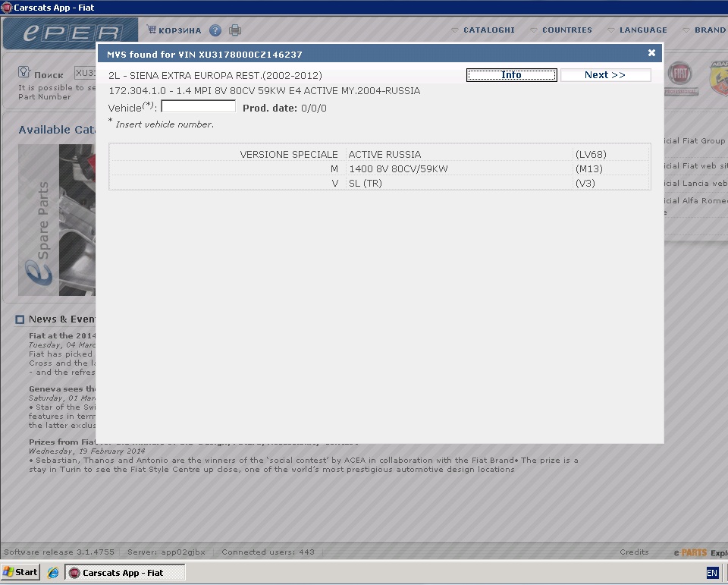Open the COUNTRIES dropdown menu

(x=561, y=30)
